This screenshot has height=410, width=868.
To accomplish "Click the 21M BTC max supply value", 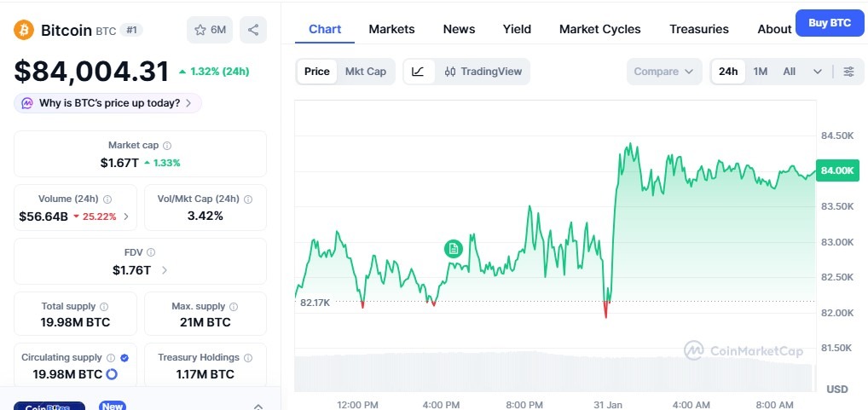I will tap(205, 322).
